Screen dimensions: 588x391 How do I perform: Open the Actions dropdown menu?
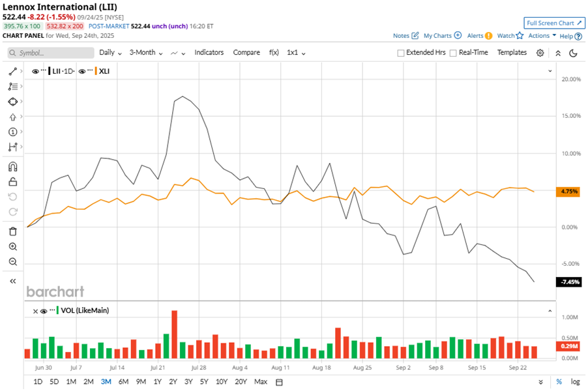pyautogui.click(x=542, y=36)
